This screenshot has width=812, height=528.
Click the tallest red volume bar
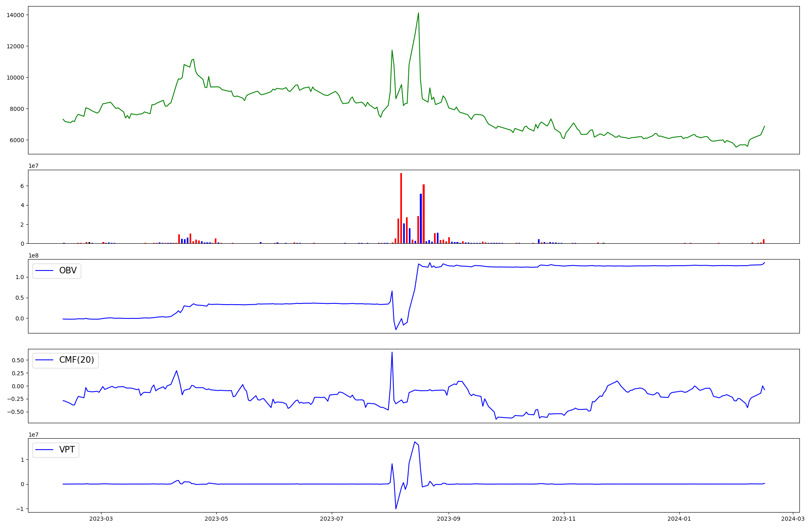tap(401, 207)
